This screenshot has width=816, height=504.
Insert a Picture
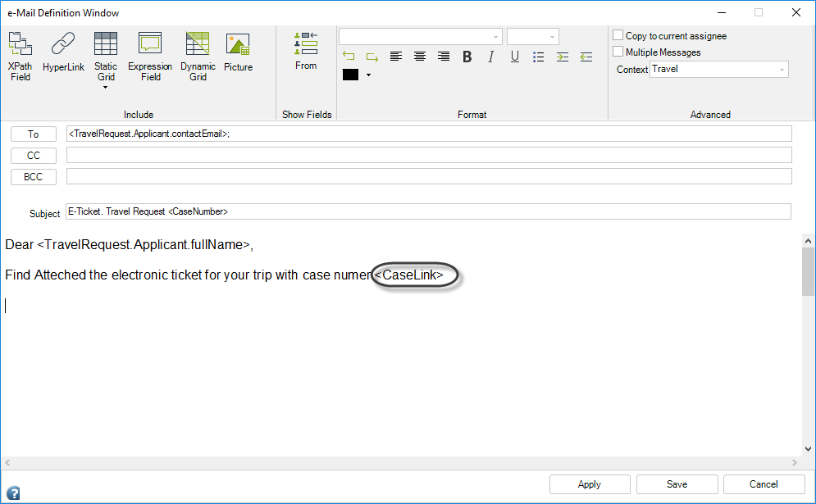point(239,52)
